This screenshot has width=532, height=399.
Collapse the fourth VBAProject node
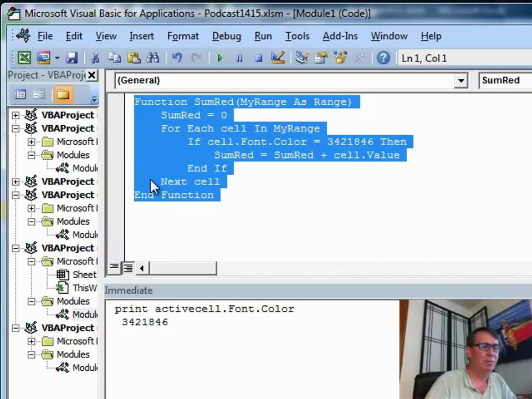click(x=16, y=195)
